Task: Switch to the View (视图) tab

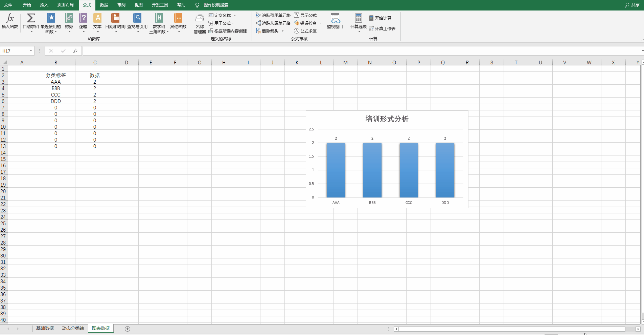Action: coord(139,5)
